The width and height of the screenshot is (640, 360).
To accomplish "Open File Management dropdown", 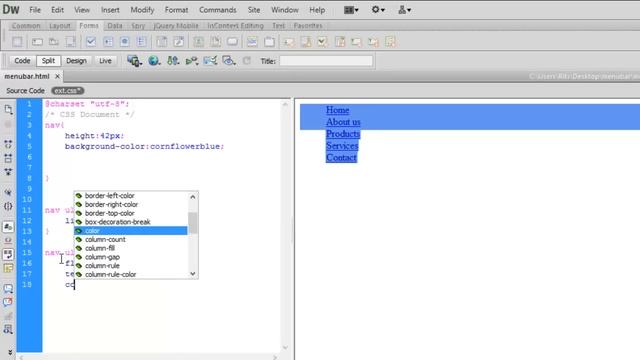I will point(173,61).
